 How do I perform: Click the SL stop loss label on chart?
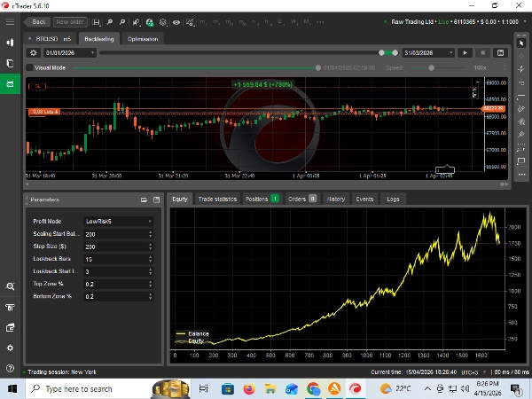[x=37, y=87]
